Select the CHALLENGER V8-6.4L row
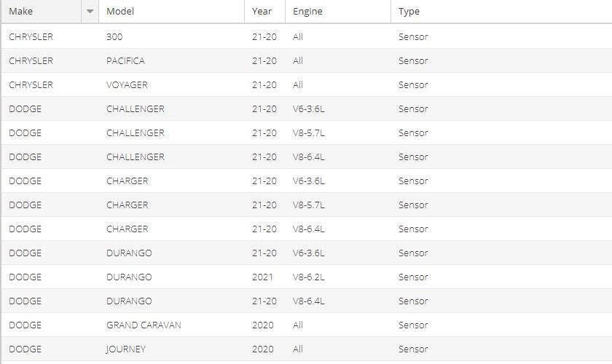This screenshot has height=364, width=612. (307, 157)
